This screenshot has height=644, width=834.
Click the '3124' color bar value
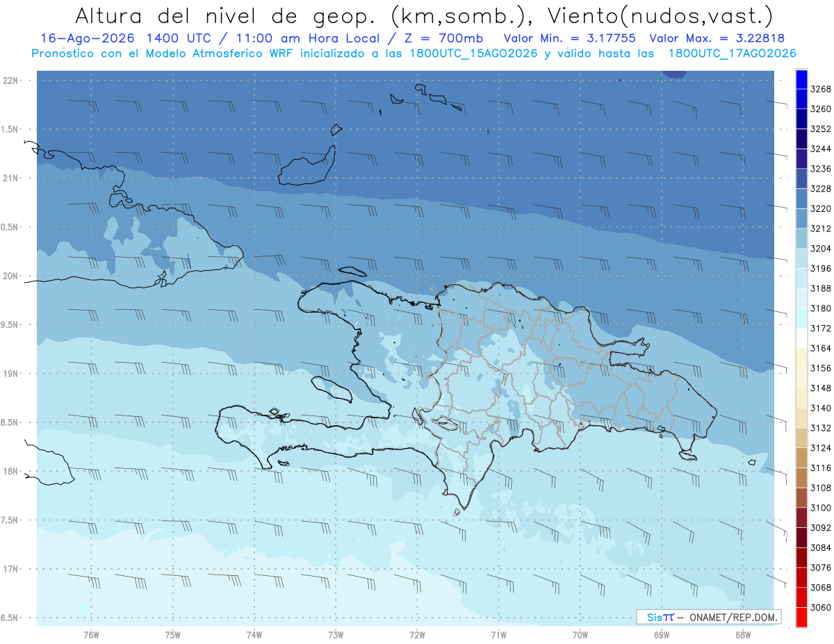[x=821, y=448]
